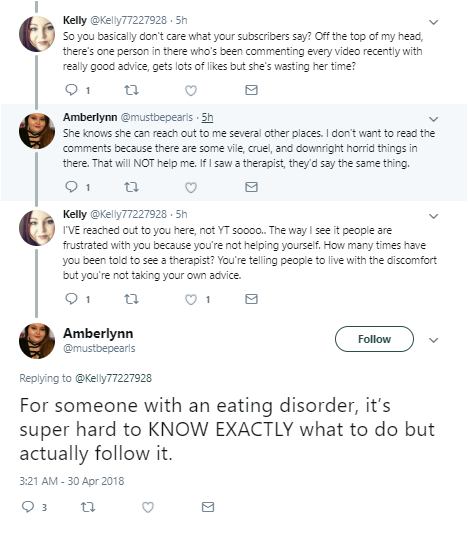Viewport: 468px width, 533px height.
Task: Reply to the main eating disorder tweet
Action: (x=28, y=506)
